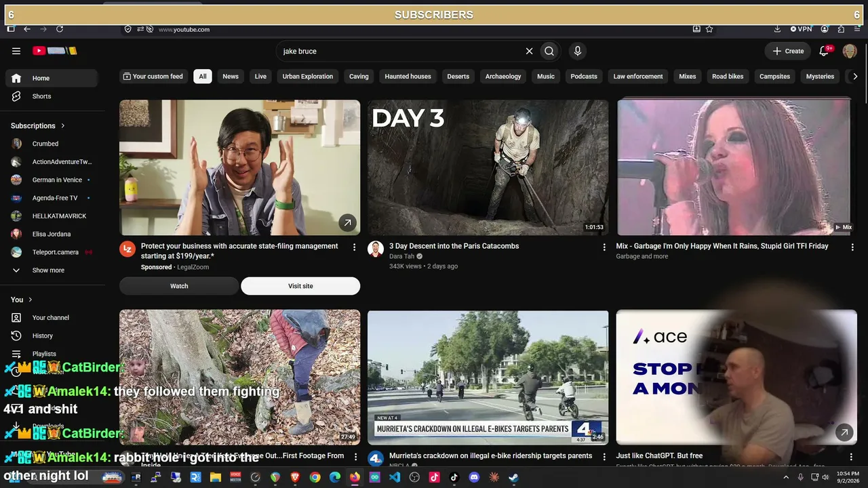Select the Caving filter chip
Screen dimensions: 868x488
359,77
